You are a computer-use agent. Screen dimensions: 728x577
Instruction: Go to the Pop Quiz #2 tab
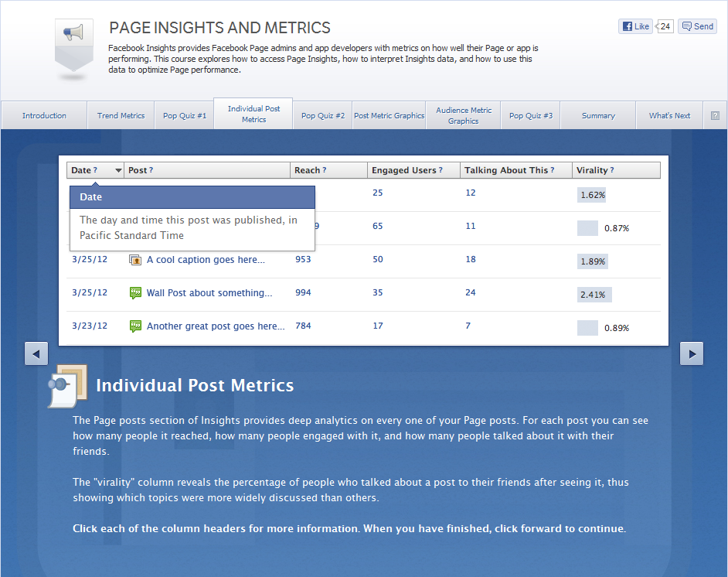(x=323, y=116)
